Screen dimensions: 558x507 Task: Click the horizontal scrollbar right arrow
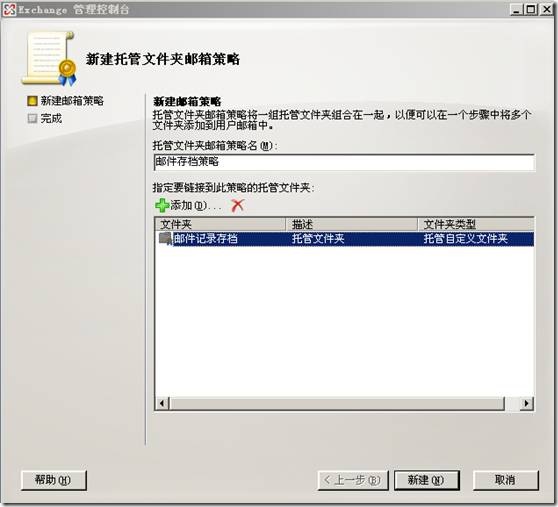pos(526,403)
